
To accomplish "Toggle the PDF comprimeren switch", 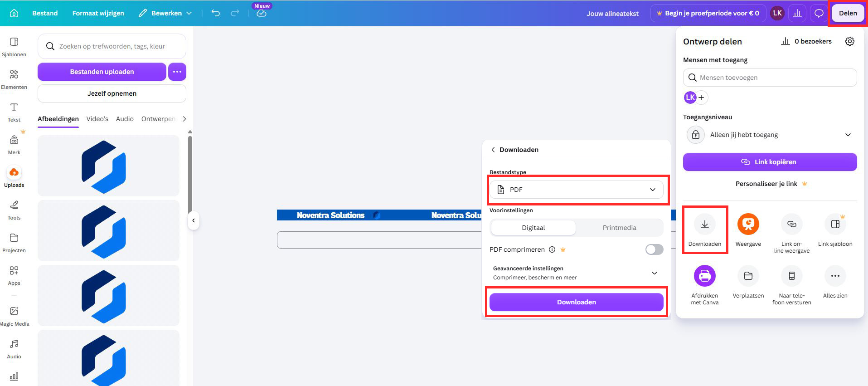I will point(654,249).
